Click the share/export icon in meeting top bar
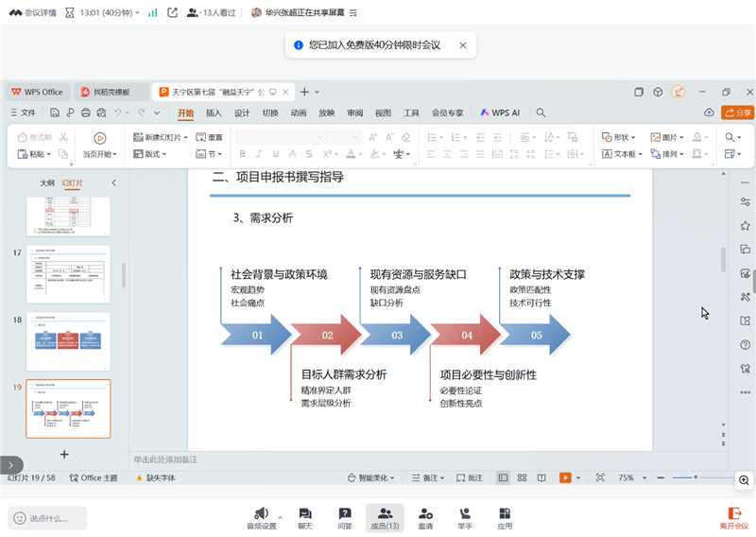This screenshot has height=537, width=756. (x=172, y=13)
